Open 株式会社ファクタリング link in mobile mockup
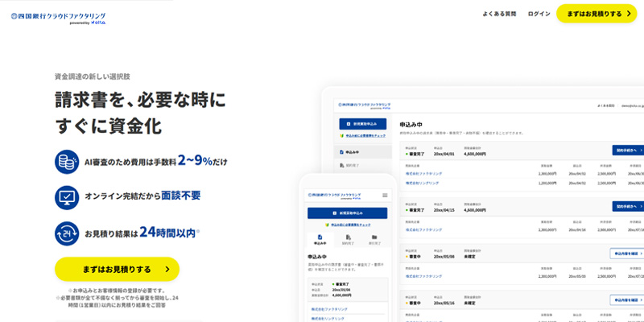The image size is (644, 322). coord(329,309)
